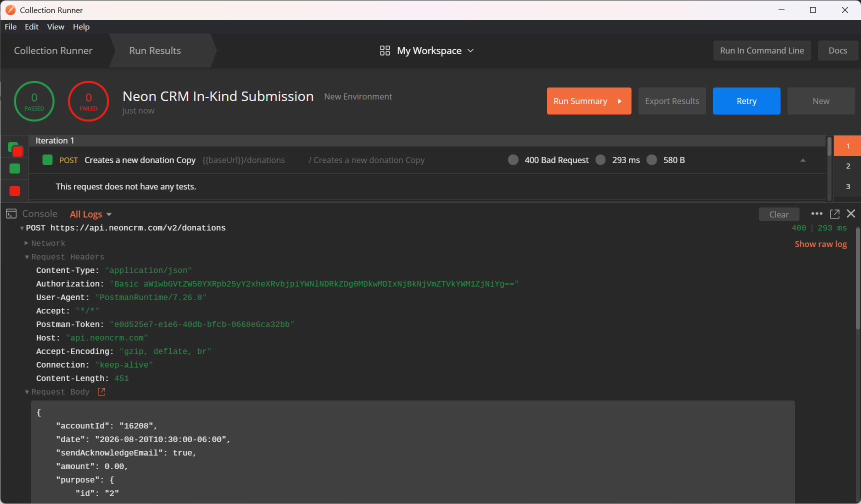Collapse the Request Headers section
861x504 pixels.
pyautogui.click(x=27, y=257)
